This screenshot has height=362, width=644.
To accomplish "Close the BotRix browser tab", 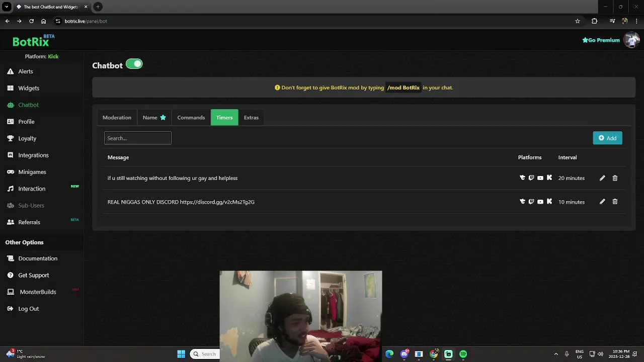I will (86, 7).
